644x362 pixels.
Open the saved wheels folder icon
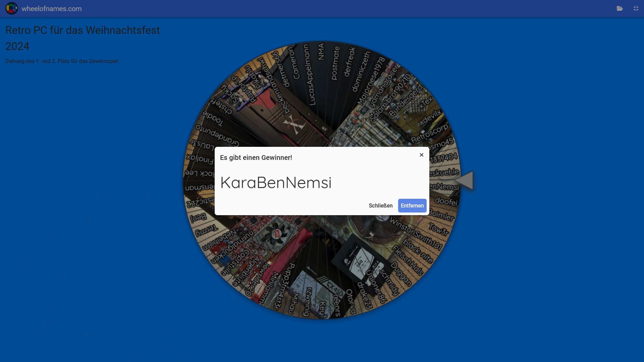(620, 8)
